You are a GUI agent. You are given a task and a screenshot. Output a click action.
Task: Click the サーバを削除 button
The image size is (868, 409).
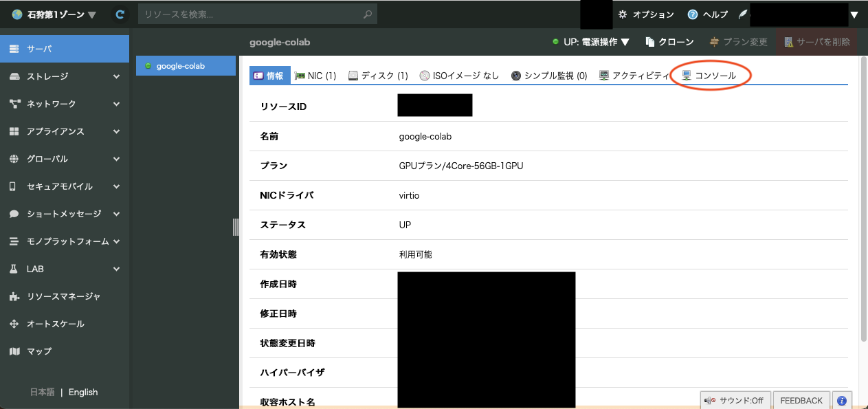[x=817, y=42]
